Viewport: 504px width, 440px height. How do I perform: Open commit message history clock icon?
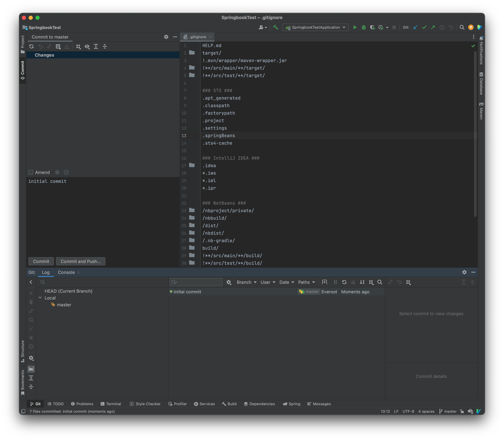point(66,172)
